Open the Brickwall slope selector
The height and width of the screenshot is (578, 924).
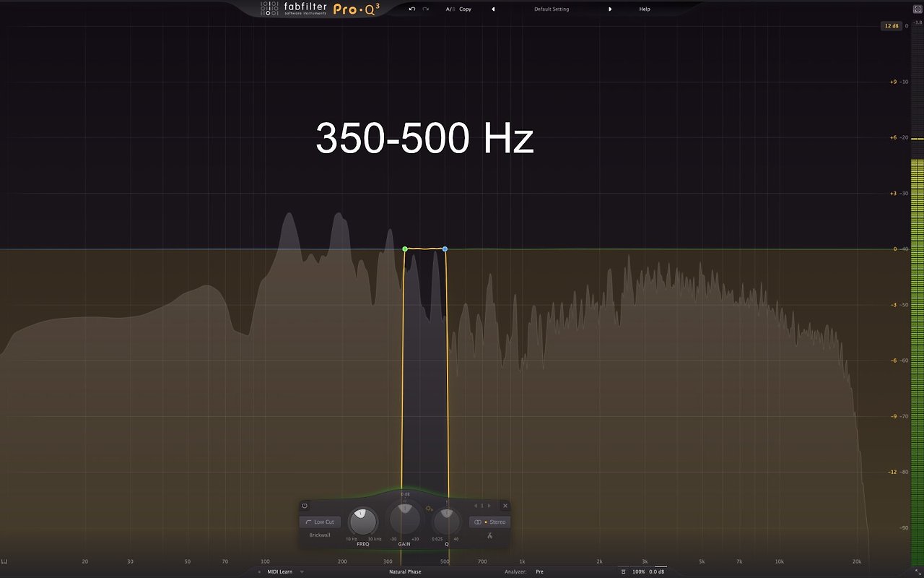[x=320, y=535]
